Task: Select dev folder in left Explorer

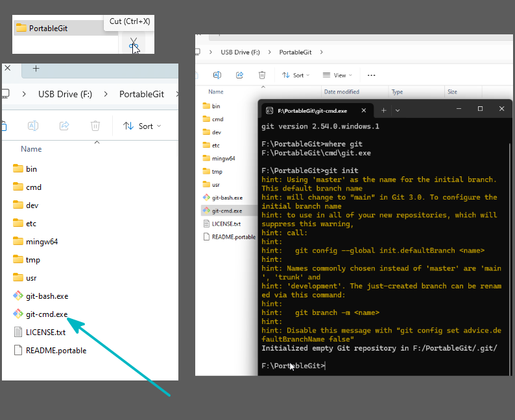Action: (x=25, y=205)
